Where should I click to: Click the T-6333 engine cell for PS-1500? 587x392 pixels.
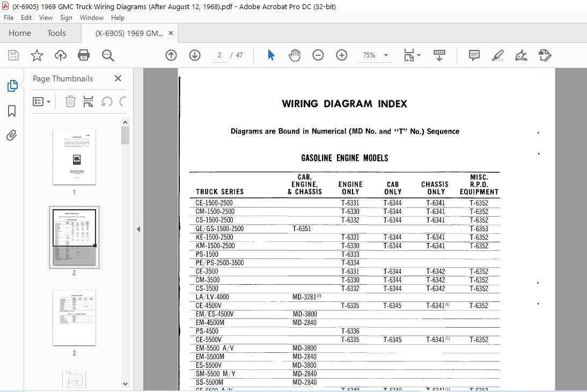(350, 254)
